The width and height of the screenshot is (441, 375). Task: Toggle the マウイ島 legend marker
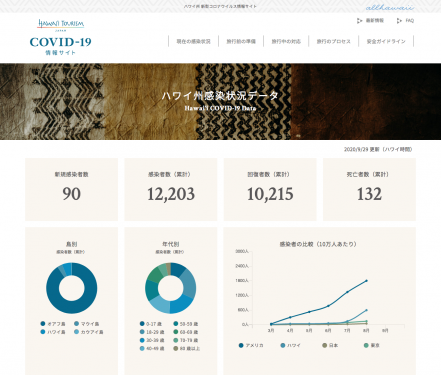tap(76, 324)
